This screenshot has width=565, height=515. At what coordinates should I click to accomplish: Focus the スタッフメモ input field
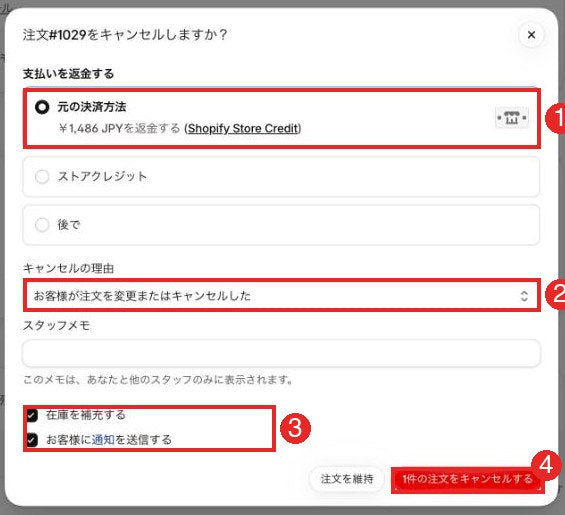point(281,353)
